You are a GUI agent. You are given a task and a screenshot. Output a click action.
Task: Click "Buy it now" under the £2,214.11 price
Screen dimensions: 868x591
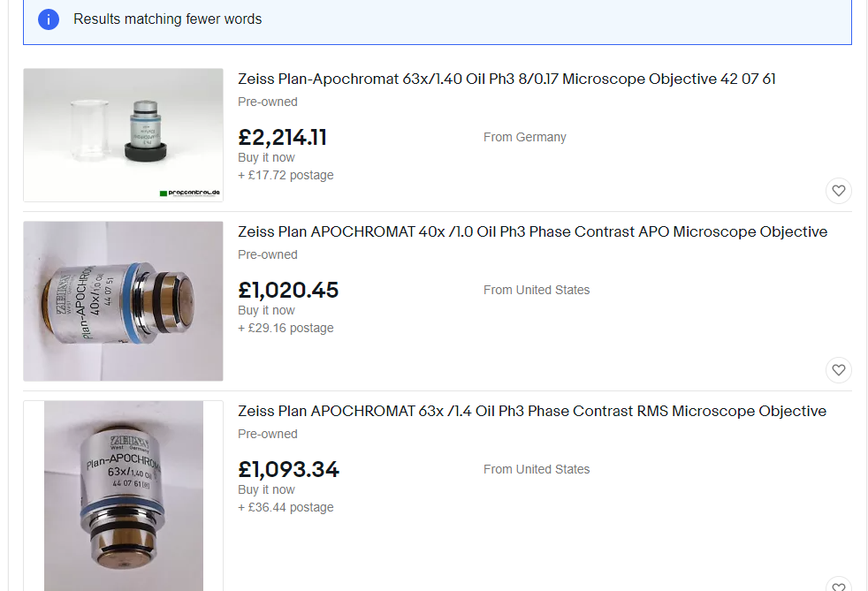(x=266, y=157)
